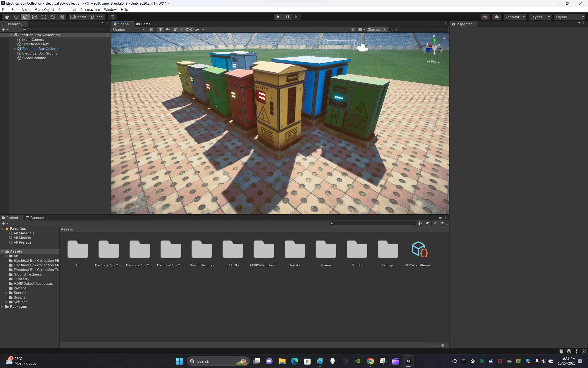
Task: Expand Electrical Box Collection prefab in Hierarchy
Action: pyautogui.click(x=15, y=49)
